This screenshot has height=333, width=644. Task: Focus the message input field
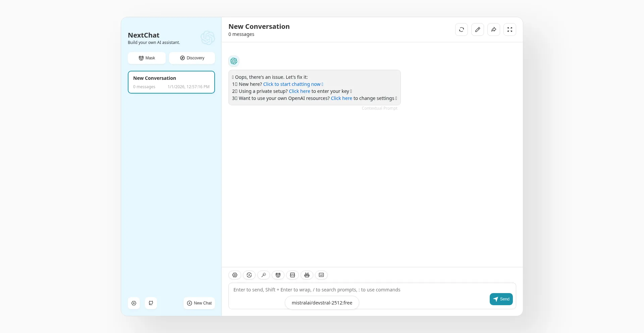(x=356, y=290)
